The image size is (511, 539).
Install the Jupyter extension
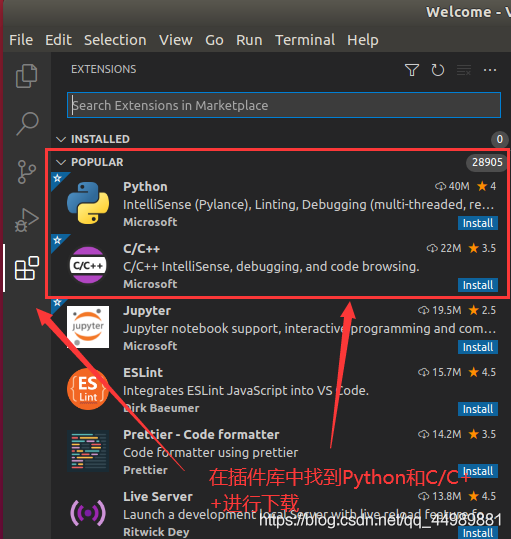point(478,347)
